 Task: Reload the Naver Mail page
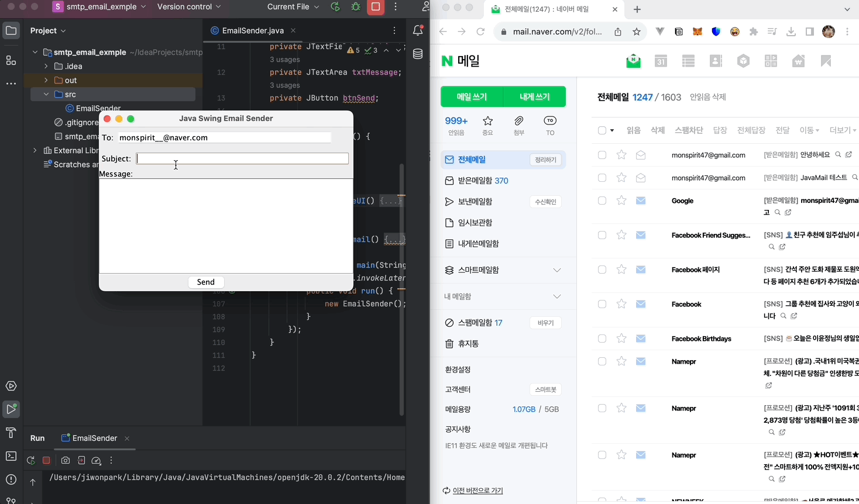pyautogui.click(x=480, y=32)
